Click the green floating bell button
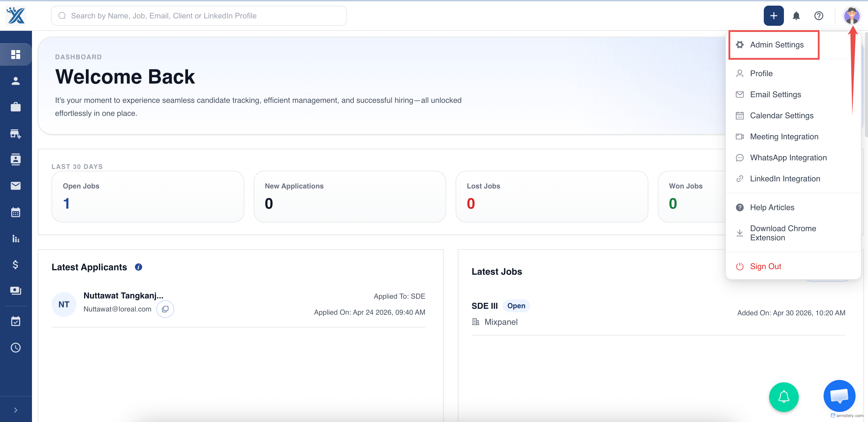This screenshot has height=422, width=868. pyautogui.click(x=784, y=397)
